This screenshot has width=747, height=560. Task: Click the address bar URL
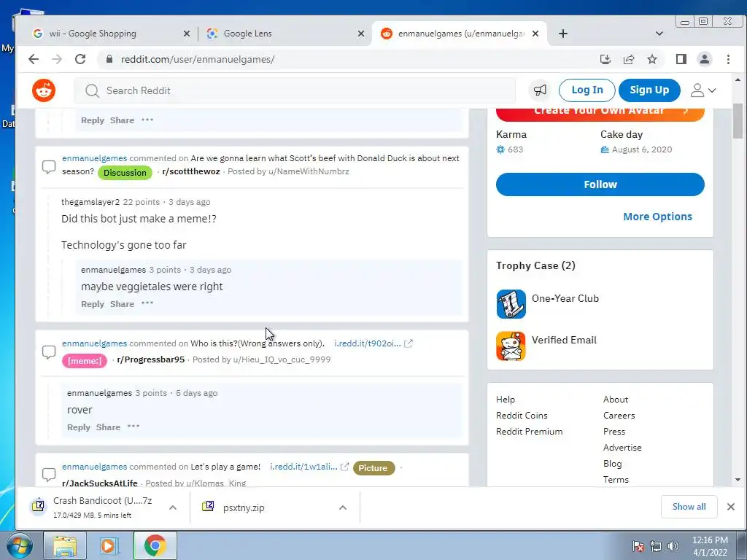pyautogui.click(x=198, y=59)
